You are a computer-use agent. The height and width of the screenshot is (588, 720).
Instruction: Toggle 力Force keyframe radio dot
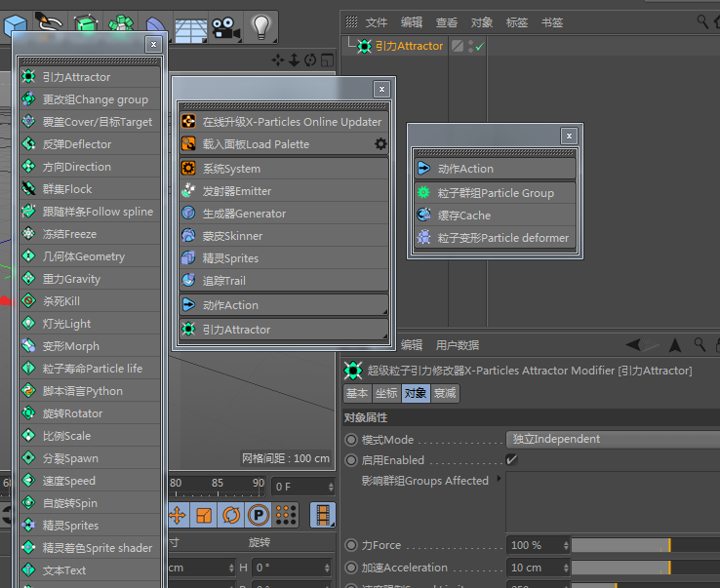point(351,545)
